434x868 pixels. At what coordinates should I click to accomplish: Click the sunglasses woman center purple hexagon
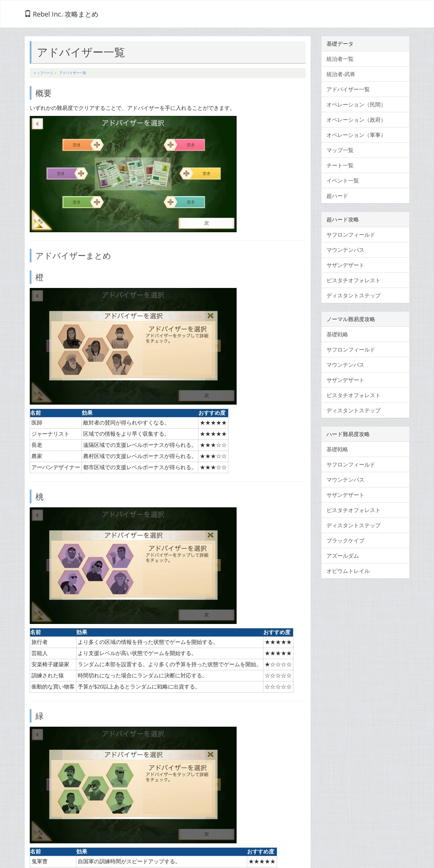pyautogui.click(x=96, y=569)
